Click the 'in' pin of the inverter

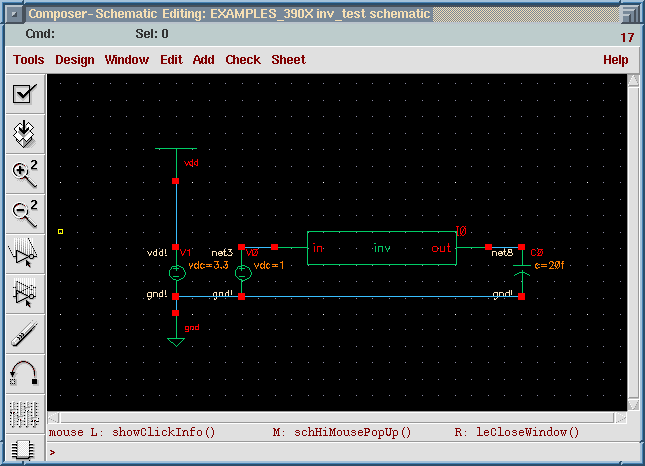pos(318,248)
